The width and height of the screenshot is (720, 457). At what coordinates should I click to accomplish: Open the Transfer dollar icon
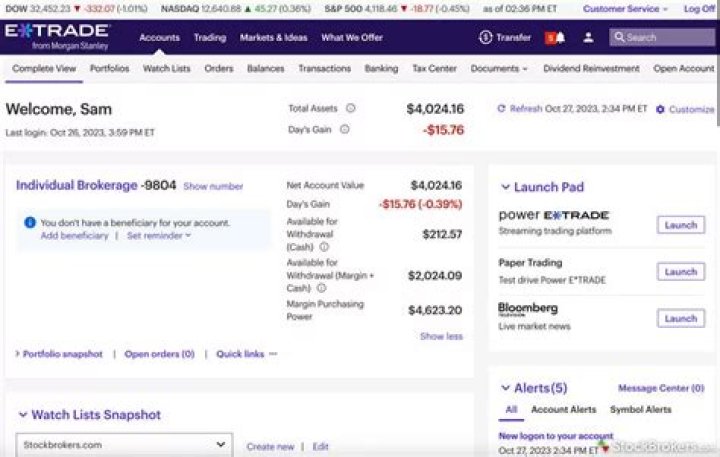[x=485, y=37]
